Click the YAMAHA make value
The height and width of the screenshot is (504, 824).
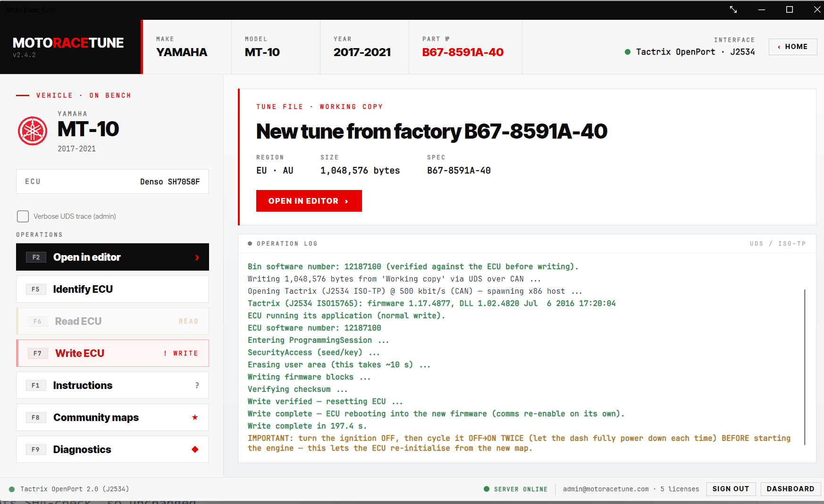(182, 52)
